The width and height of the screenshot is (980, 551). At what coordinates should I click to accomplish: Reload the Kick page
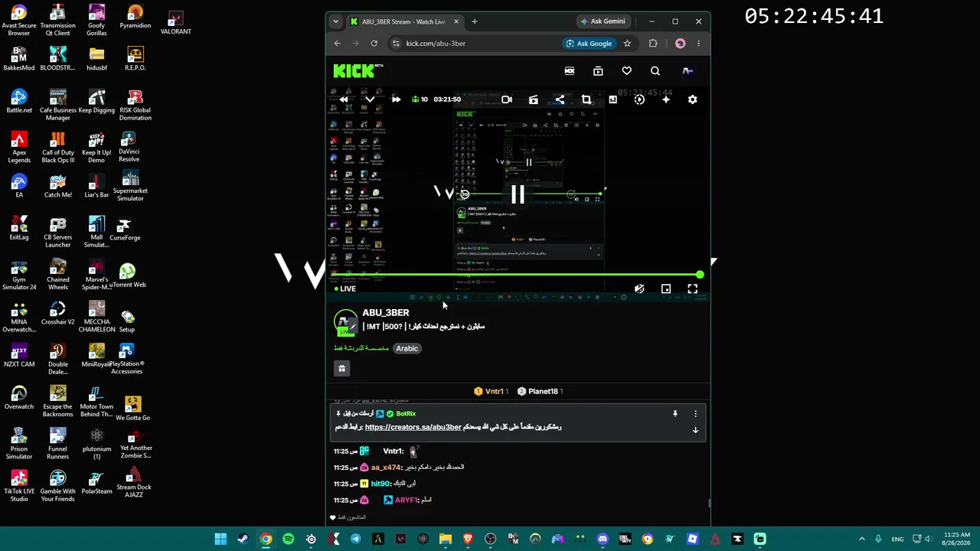(x=374, y=44)
